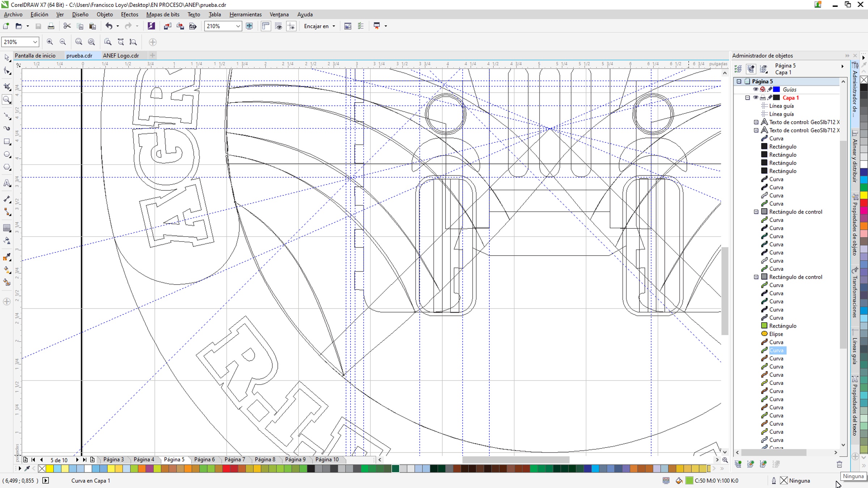Image resolution: width=868 pixels, height=488 pixels.
Task: Click the Undo arrow icon
Action: point(109,26)
